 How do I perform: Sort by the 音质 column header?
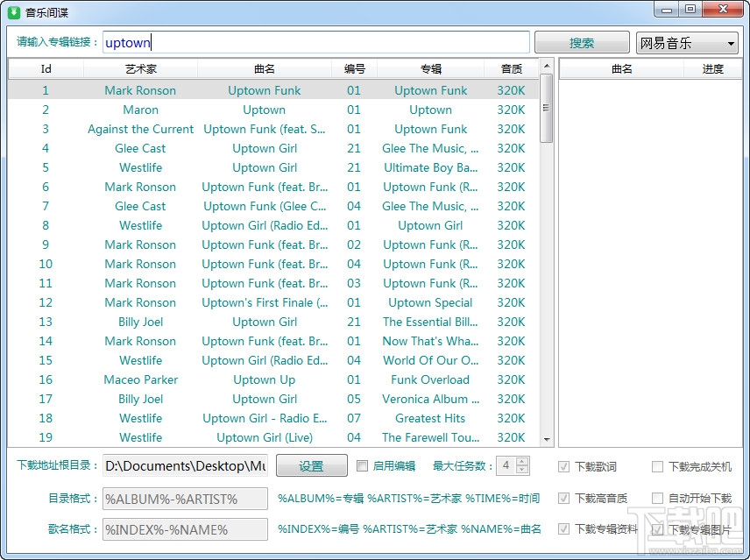(x=512, y=69)
